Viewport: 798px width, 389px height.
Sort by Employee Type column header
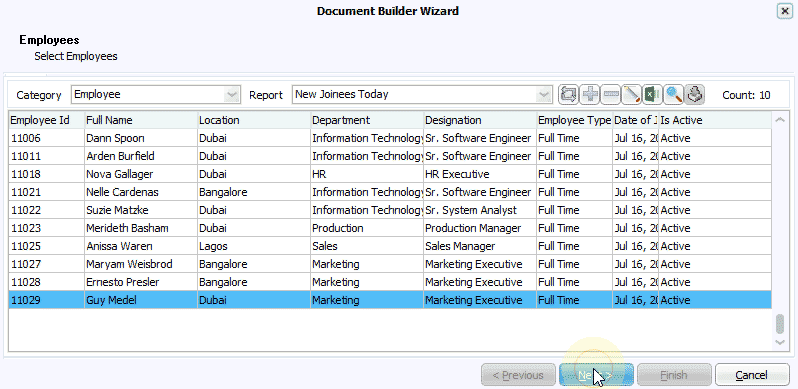tap(575, 120)
